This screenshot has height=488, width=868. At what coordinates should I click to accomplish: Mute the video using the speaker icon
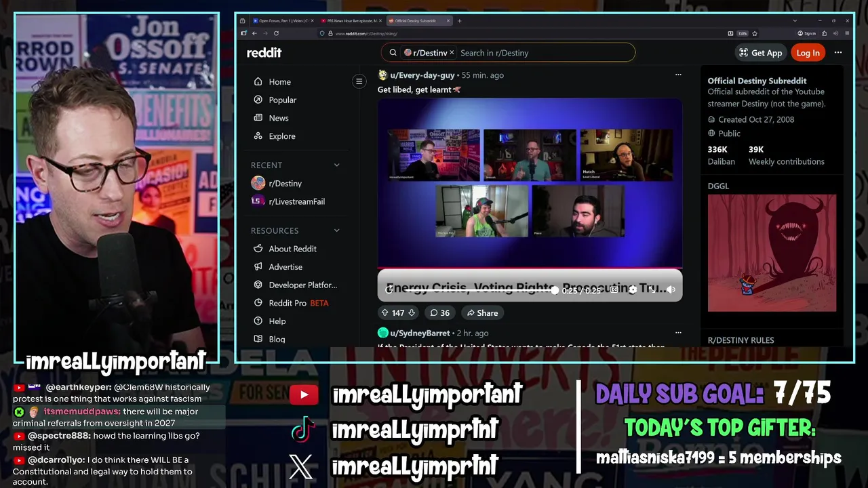pyautogui.click(x=671, y=289)
